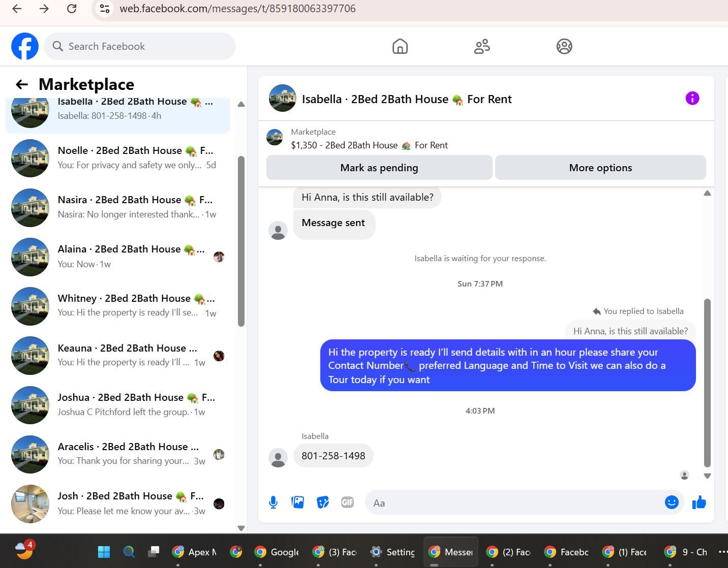Click the Marketplace listing thumbnail beside price
Viewport: 728px width, 568px height.
click(275, 137)
